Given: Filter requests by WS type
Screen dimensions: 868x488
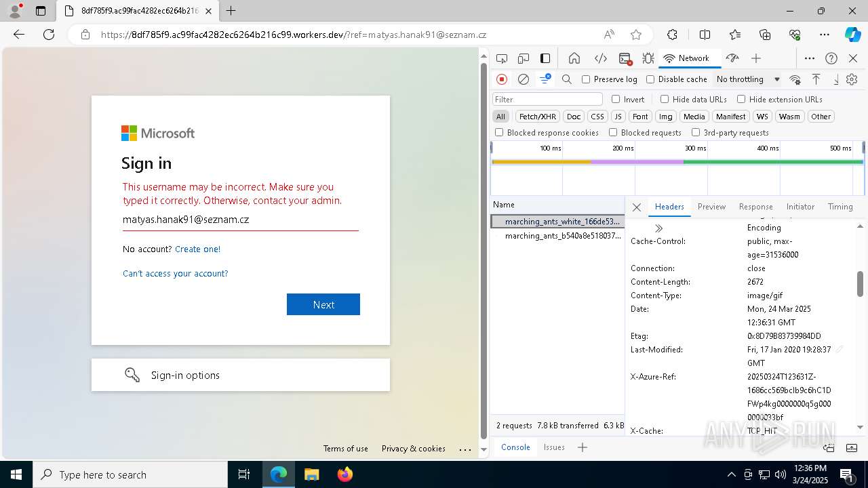Looking at the screenshot, I should tap(763, 117).
